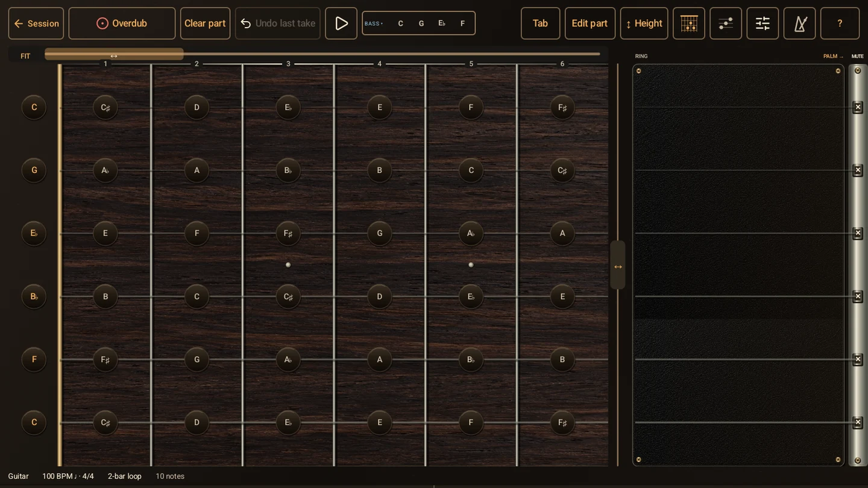Click the RING label above strum area
This screenshot has width=868, height=488.
coord(641,57)
